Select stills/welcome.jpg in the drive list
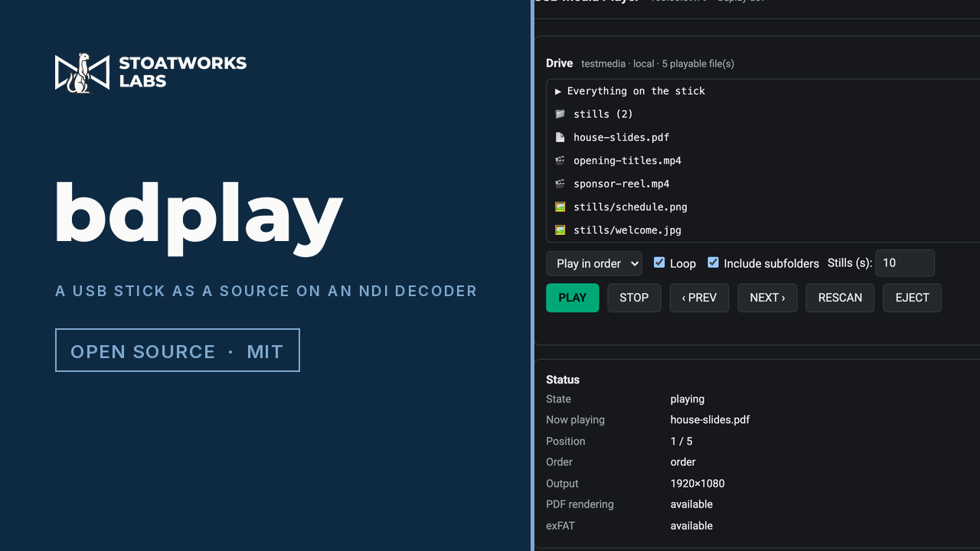This screenshot has width=980, height=551. pos(764,230)
